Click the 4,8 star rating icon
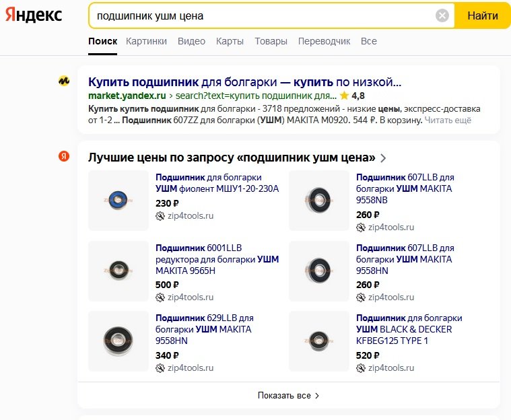The image size is (511, 420). pyautogui.click(x=344, y=96)
